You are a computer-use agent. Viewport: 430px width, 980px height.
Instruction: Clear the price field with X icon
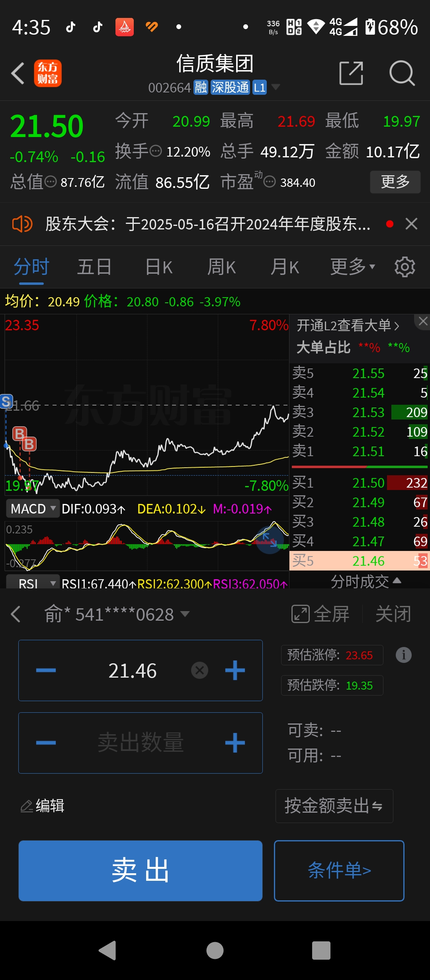(x=200, y=670)
